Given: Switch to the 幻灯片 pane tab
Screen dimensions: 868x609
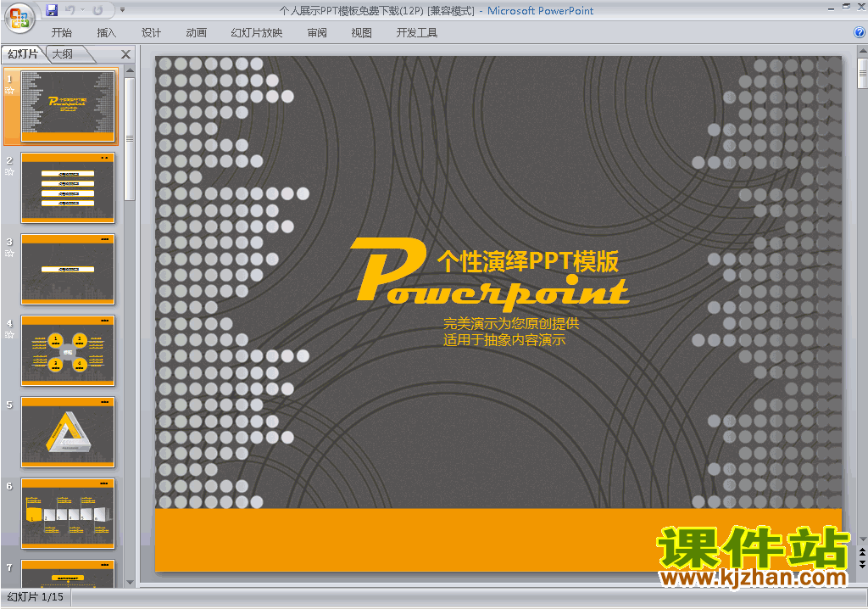Looking at the screenshot, I should [x=23, y=53].
